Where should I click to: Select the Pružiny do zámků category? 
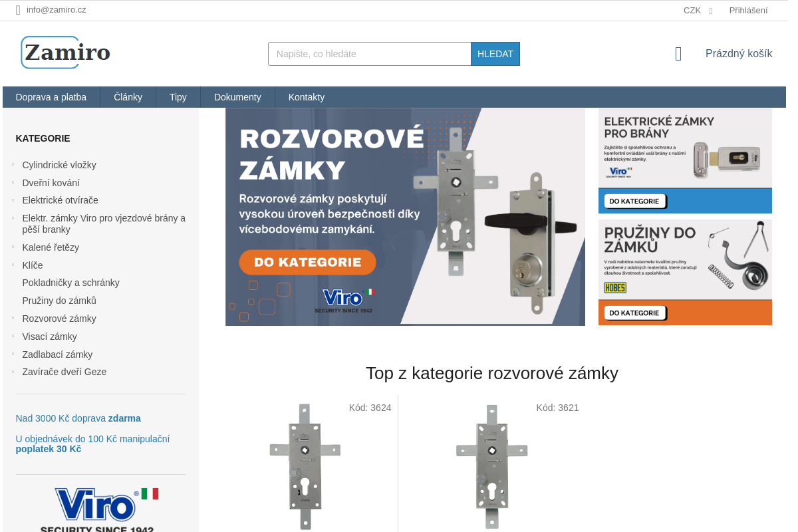59,301
